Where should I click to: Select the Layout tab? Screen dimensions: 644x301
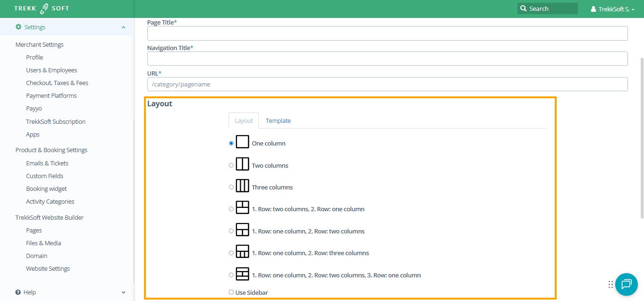(244, 121)
